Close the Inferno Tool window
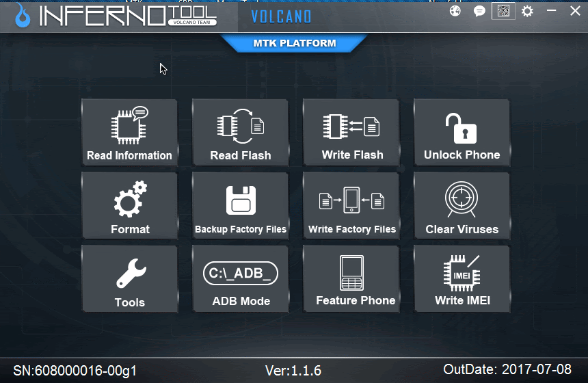This screenshot has width=588, height=383. (575, 11)
